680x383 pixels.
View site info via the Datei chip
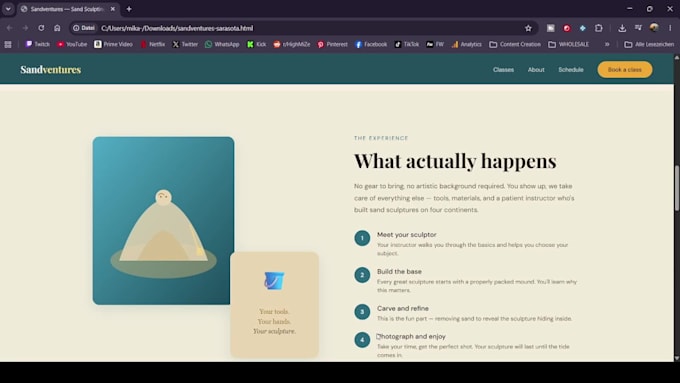pyautogui.click(x=84, y=28)
